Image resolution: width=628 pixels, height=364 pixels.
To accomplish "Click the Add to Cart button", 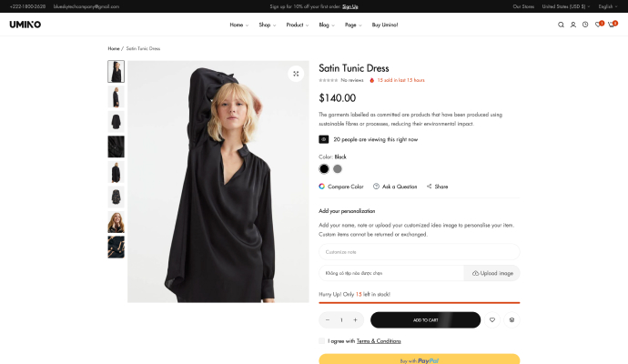I will (425, 319).
